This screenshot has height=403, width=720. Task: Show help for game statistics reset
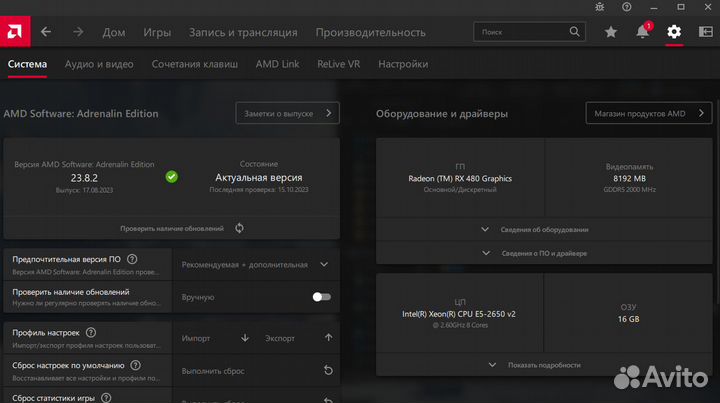[106, 398]
